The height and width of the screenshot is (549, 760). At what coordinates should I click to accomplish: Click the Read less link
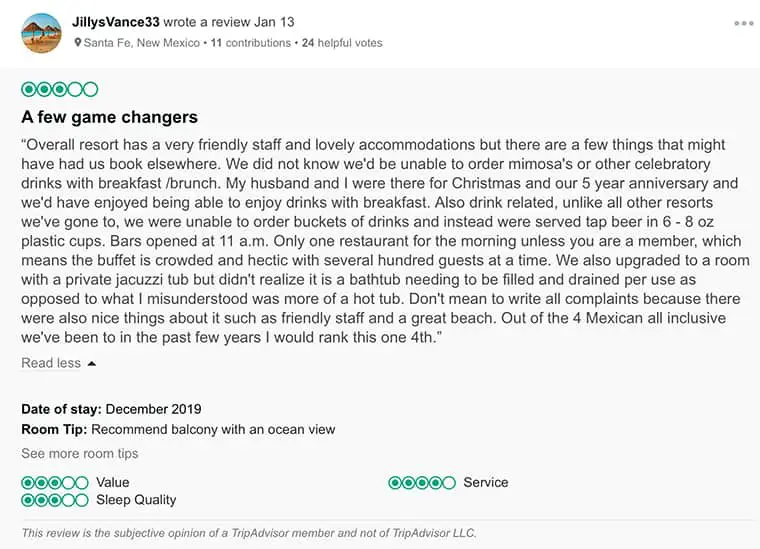(x=51, y=363)
